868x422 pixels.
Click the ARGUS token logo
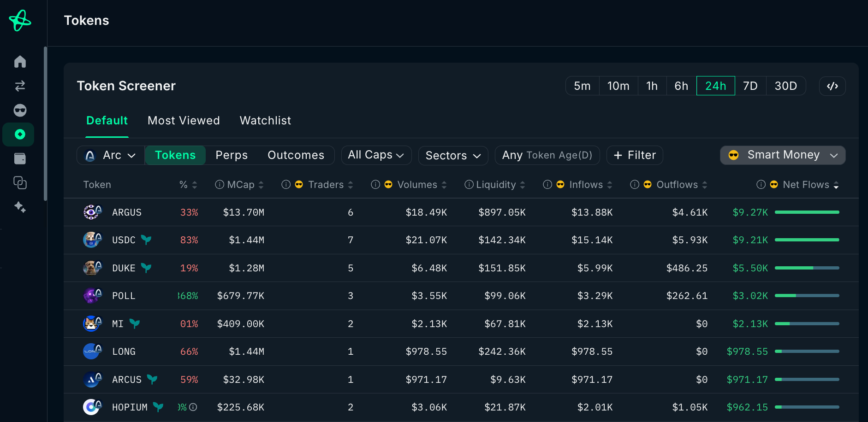(92, 212)
